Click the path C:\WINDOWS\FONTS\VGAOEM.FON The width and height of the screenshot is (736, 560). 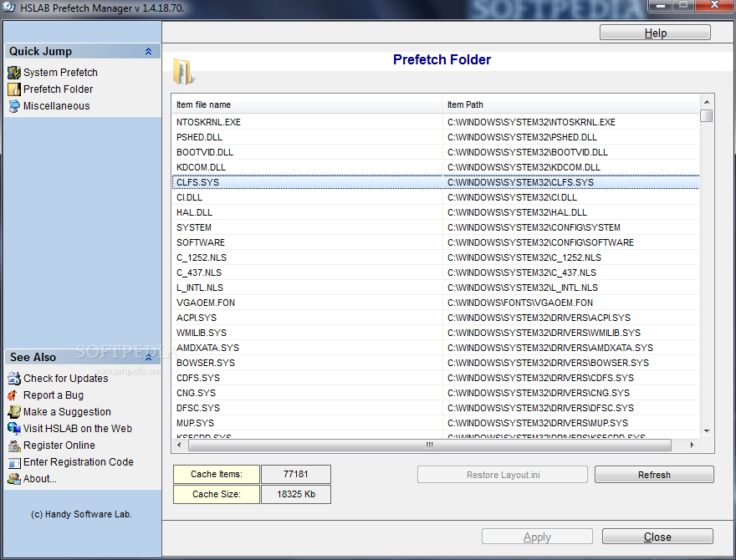click(x=520, y=303)
